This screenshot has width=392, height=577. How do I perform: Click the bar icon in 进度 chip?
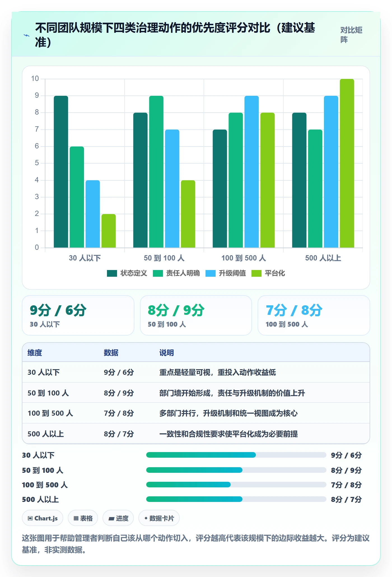[x=111, y=519]
